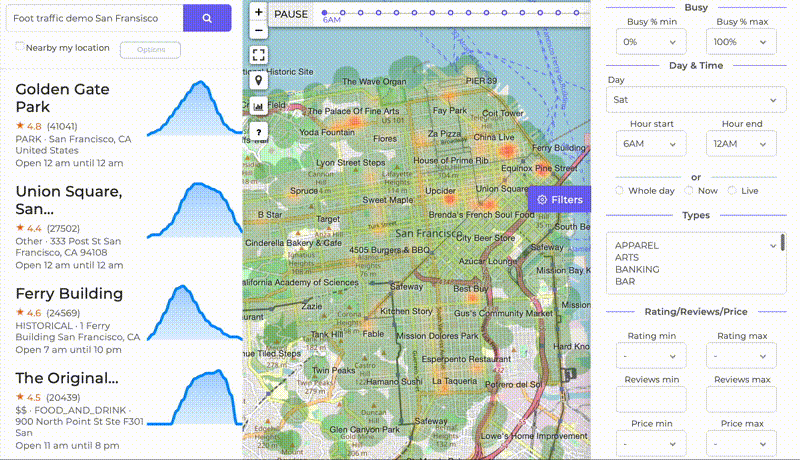Click the Reviews max input field
The width and height of the screenshot is (800, 460).
tap(741, 400)
